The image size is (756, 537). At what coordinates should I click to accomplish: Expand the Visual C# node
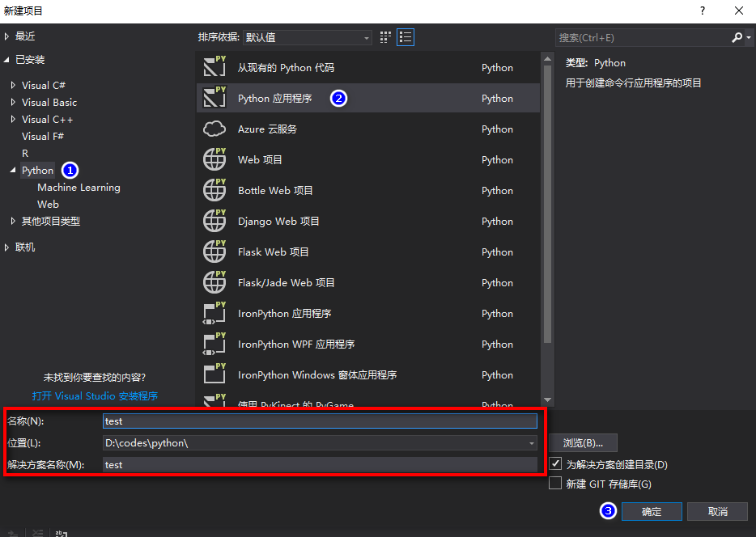(x=13, y=85)
